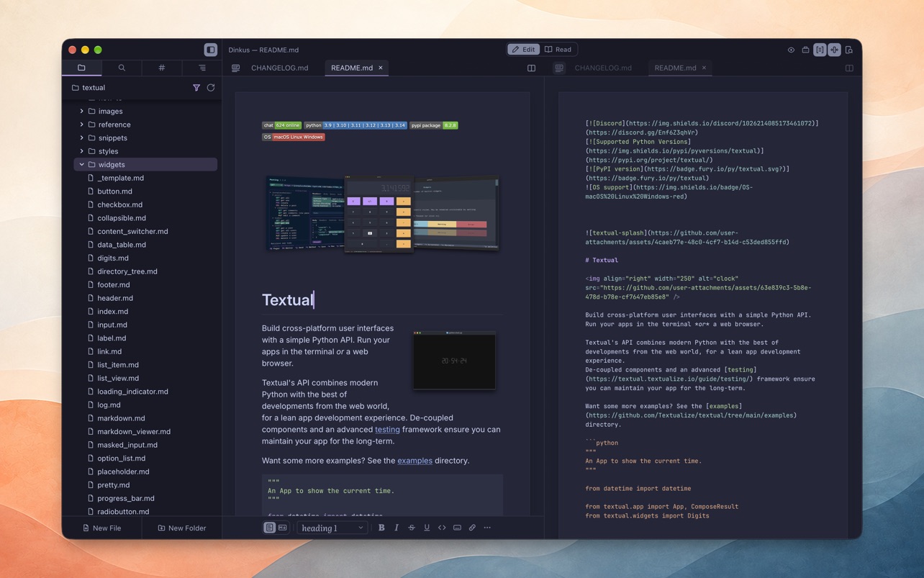Click the keyboard key format icon
Viewport: 924px width, 578px height.
[457, 528]
